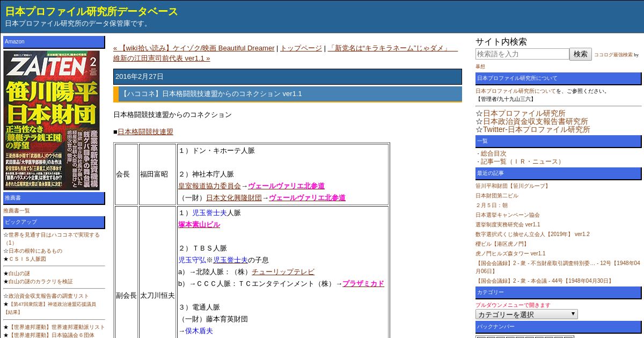Open 俣木盾夫 link

(x=199, y=331)
